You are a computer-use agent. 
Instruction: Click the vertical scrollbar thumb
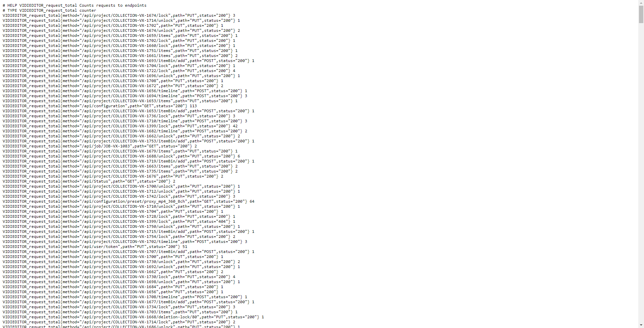[x=641, y=14]
